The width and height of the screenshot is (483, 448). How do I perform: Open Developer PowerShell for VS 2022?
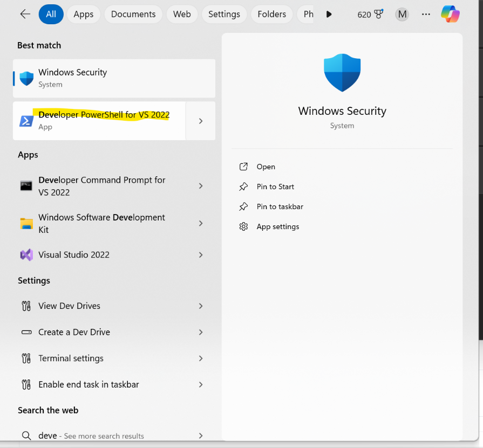tap(99, 121)
